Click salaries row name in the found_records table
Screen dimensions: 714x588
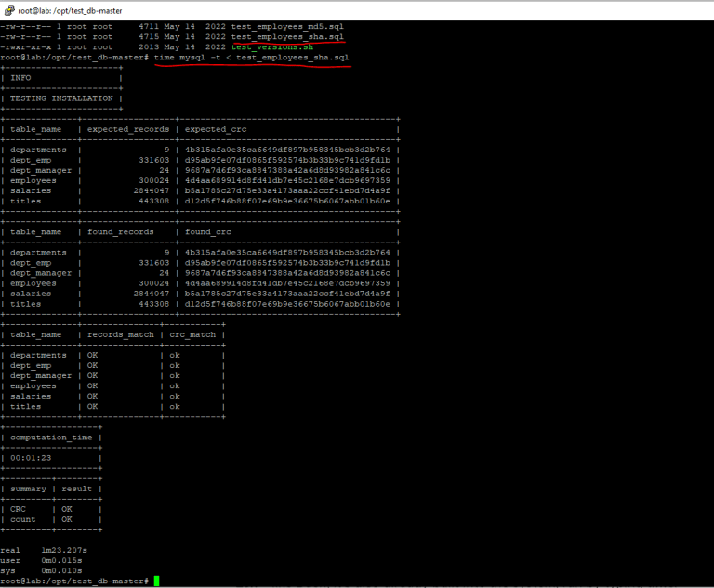point(31,294)
